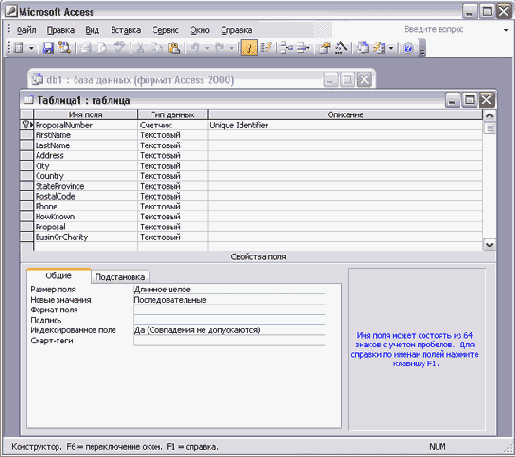Viewport: 515px width, 457px height.
Task: Open the Вид menu
Action: (x=92, y=30)
